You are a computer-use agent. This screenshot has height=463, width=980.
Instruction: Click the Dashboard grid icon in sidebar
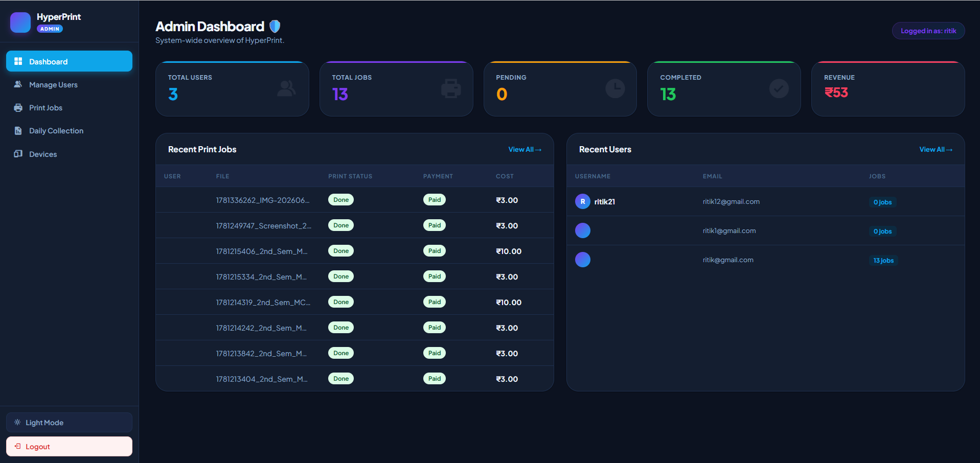click(x=18, y=61)
